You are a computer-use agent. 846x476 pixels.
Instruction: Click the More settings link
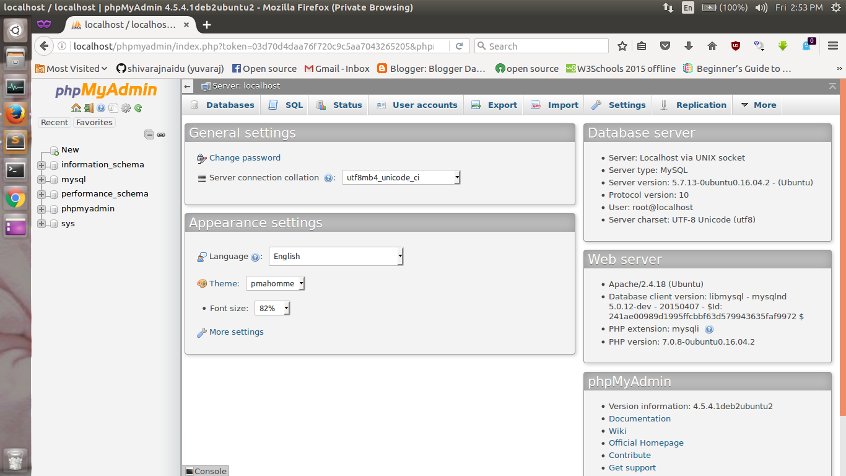click(236, 332)
